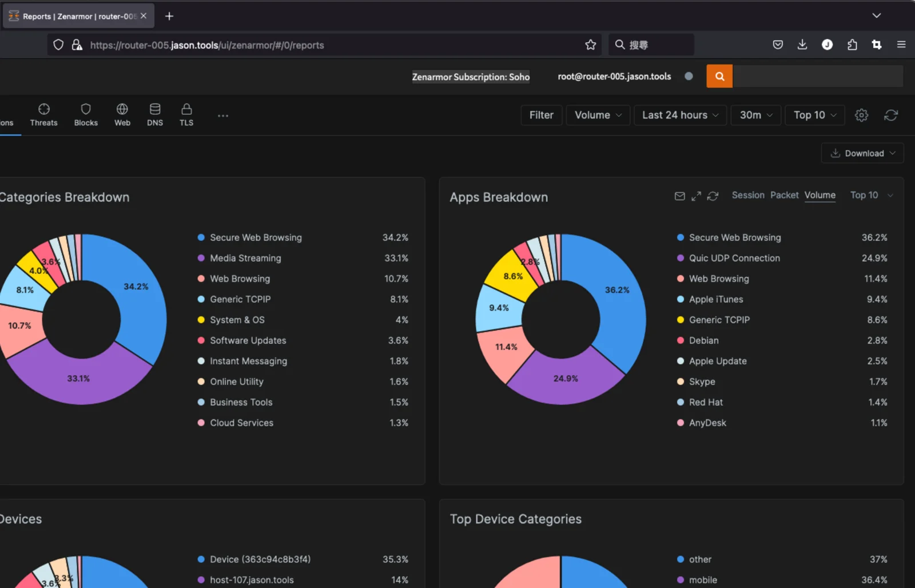Open the Pocket save icon
Screen dimensions: 915x588
778,45
